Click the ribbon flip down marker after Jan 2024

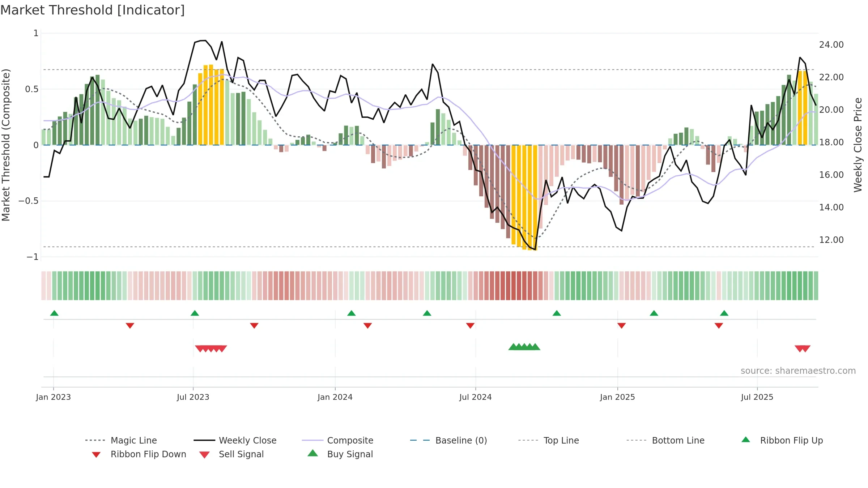tap(367, 326)
